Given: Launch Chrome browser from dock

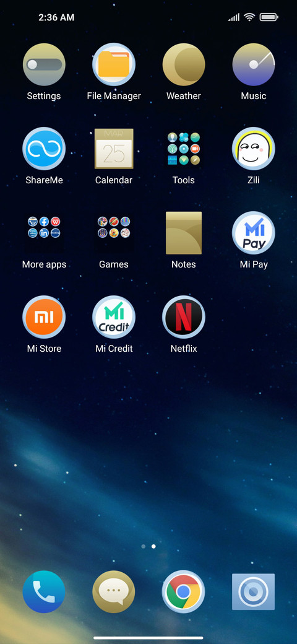Looking at the screenshot, I should point(183,592).
